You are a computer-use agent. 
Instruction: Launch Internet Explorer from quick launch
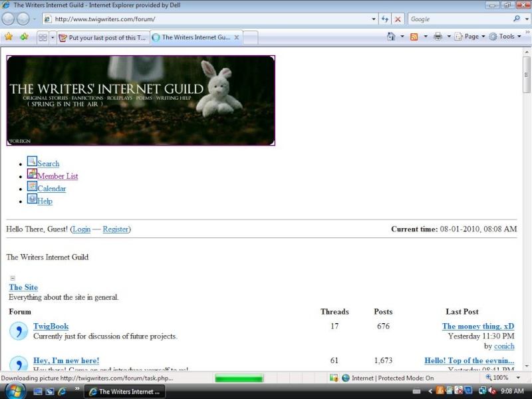(x=62, y=392)
